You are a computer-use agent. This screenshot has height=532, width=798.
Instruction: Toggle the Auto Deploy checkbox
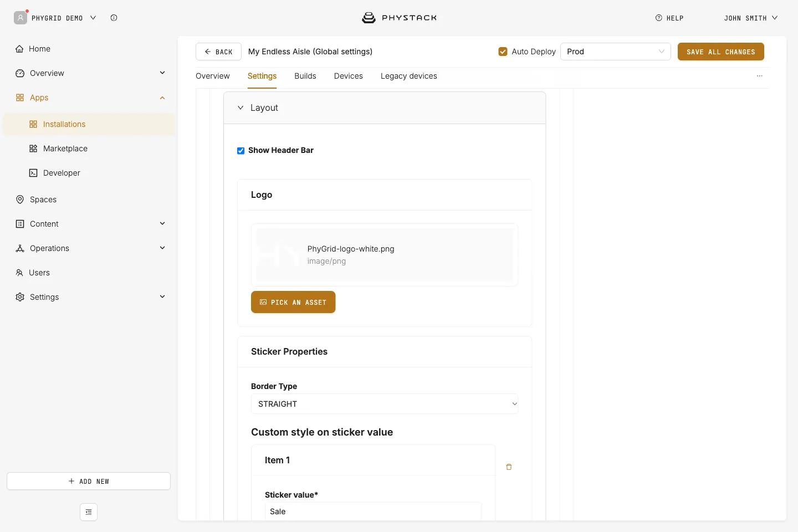503,52
